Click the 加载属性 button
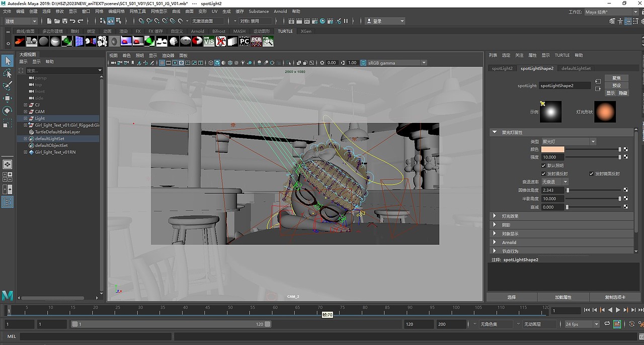This screenshot has height=345, width=644. [563, 297]
